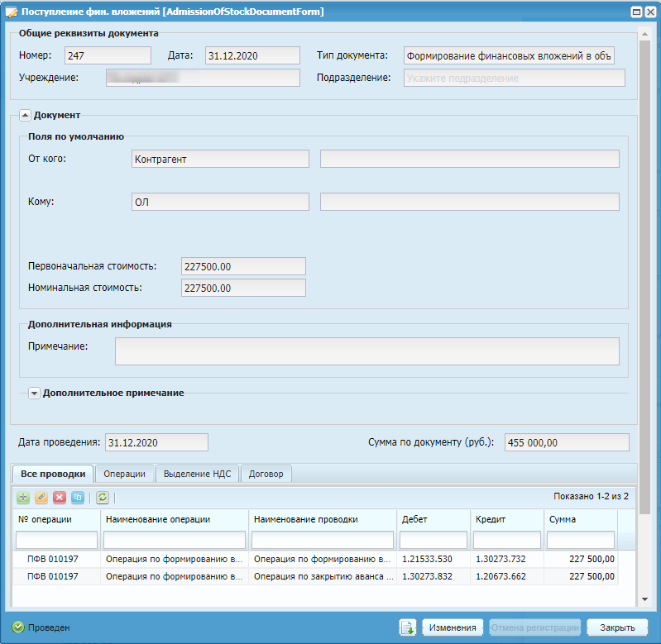661x644 pixels.
Task: Click the Наименование проводки filter box
Action: point(323,540)
